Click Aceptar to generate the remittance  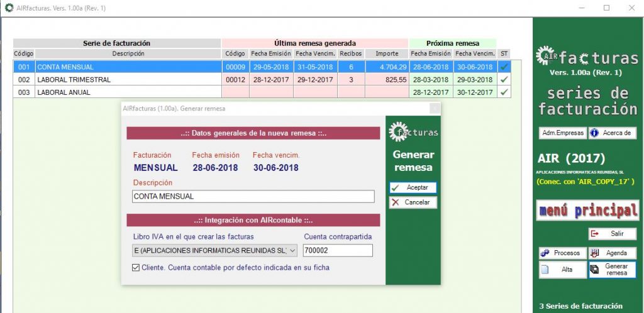(413, 188)
